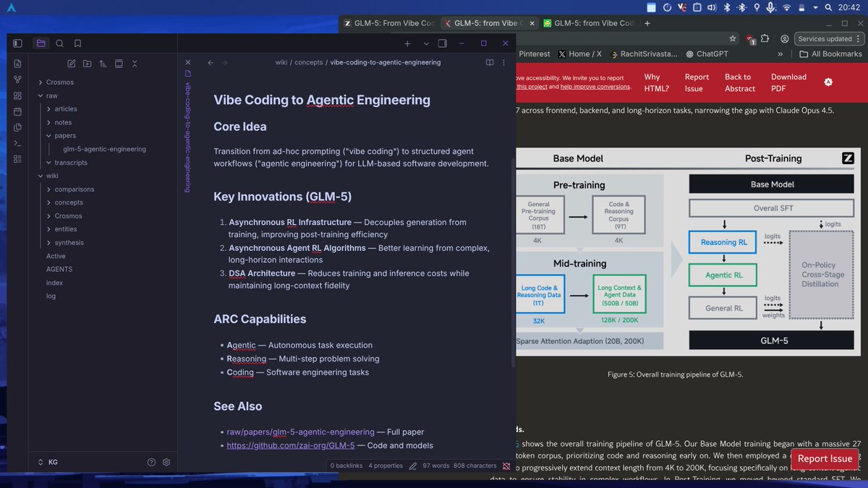The image size is (868, 488).
Task: Switch to first GLM-5 browser tab
Action: 388,23
